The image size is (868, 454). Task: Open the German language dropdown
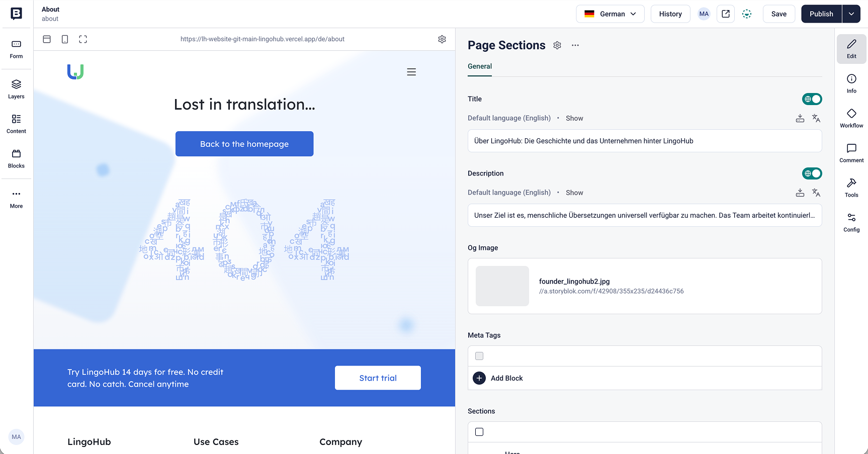coord(610,14)
